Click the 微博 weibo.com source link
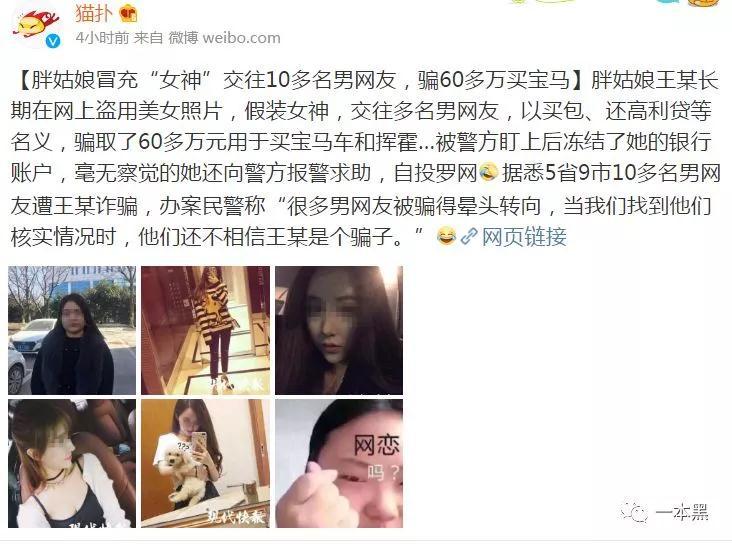 coord(225,38)
